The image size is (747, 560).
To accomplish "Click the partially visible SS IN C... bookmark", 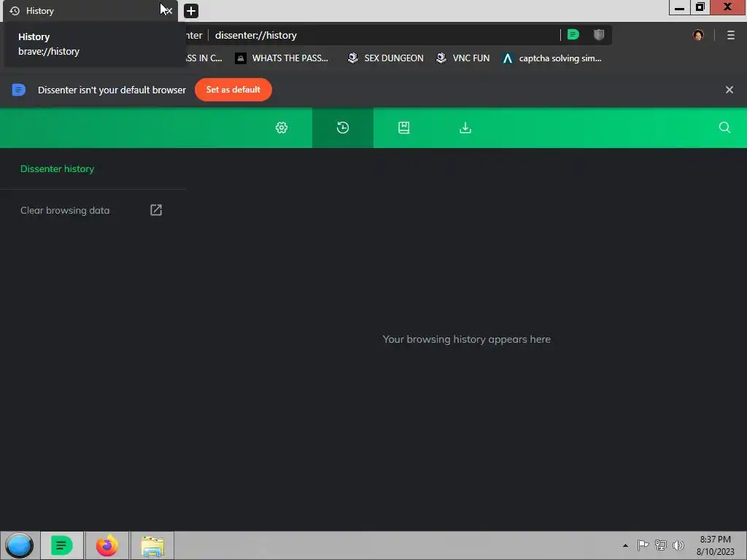I will (x=204, y=58).
